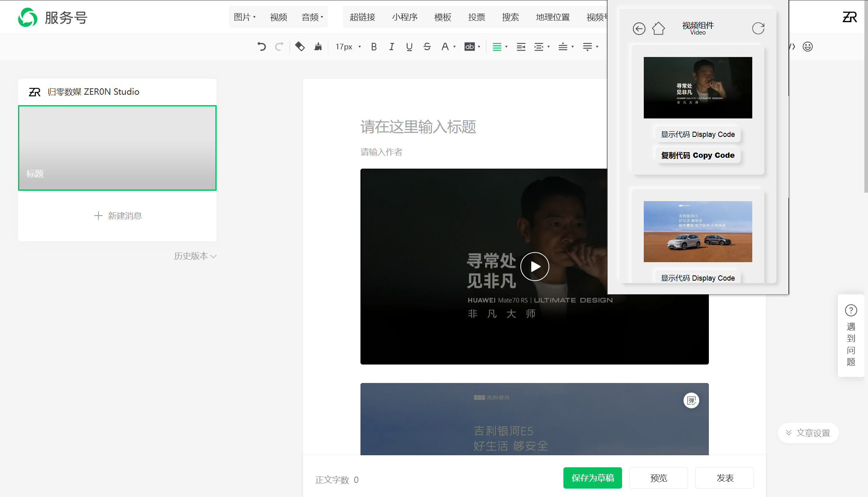Click the first-line indent icon
868x497 pixels.
(521, 47)
